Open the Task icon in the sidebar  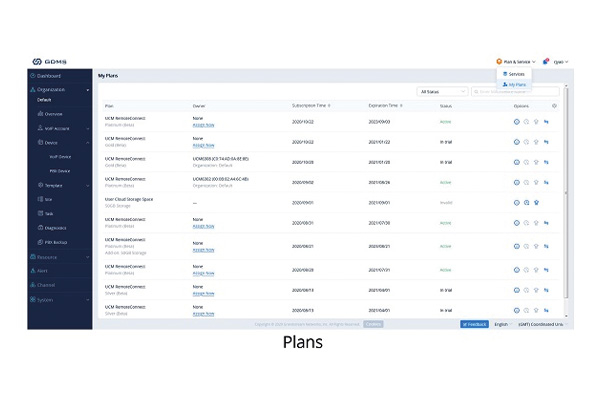[x=41, y=213]
